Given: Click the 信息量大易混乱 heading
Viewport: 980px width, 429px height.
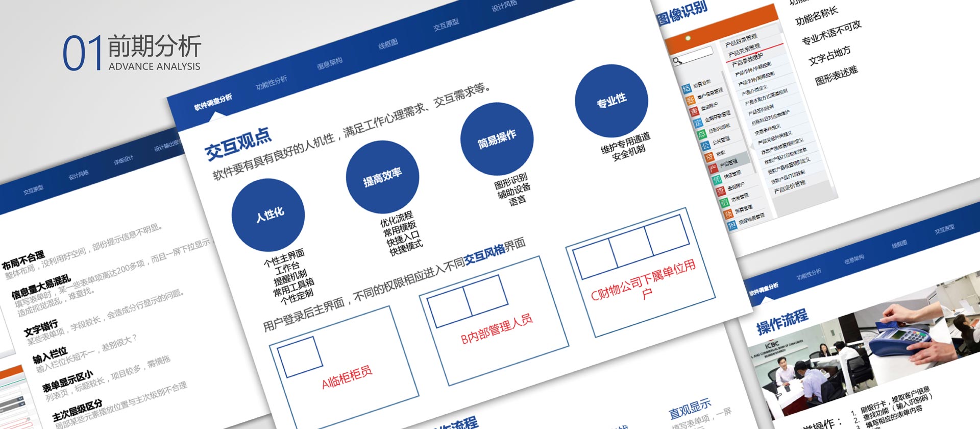Looking at the screenshot, I should [x=41, y=287].
